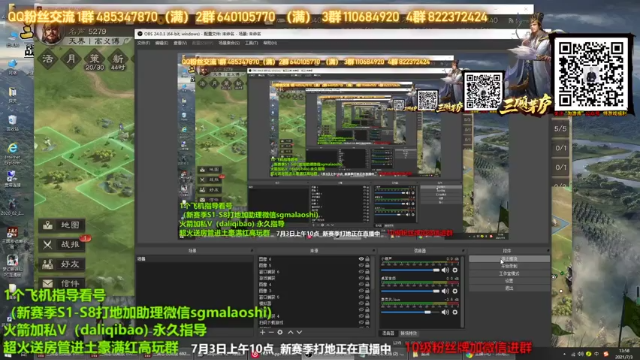640x360 pixels.
Task: Open first mixer channel settings gear
Action: [455, 270]
